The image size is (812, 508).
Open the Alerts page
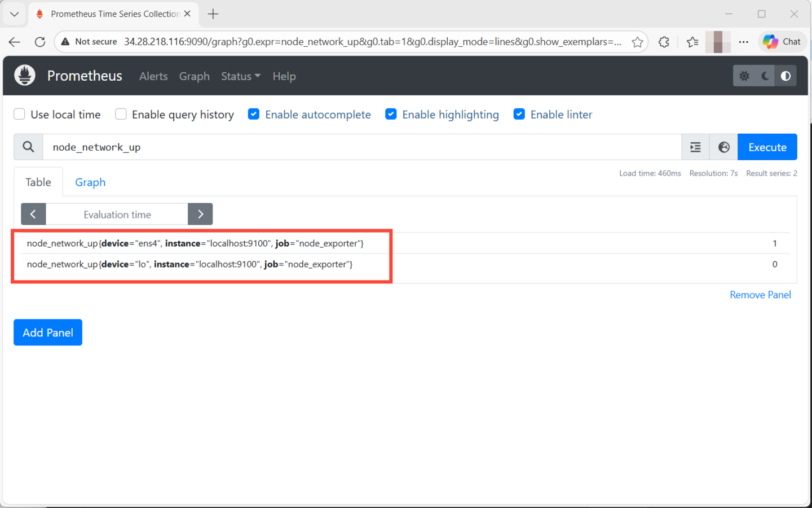pyautogui.click(x=153, y=76)
